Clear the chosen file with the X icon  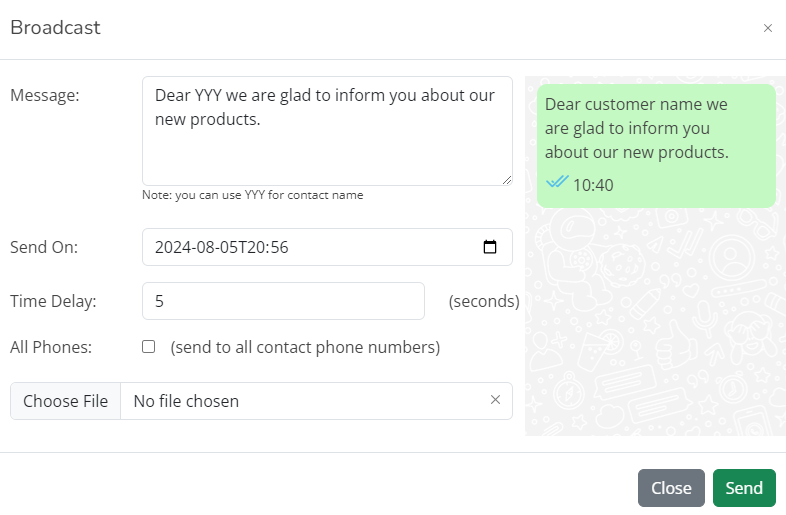(x=495, y=400)
